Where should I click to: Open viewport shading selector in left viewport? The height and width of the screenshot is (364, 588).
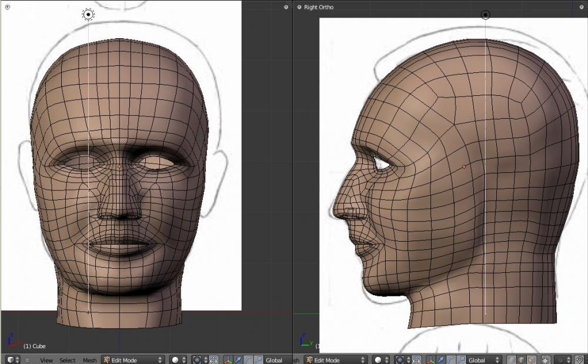point(178,360)
